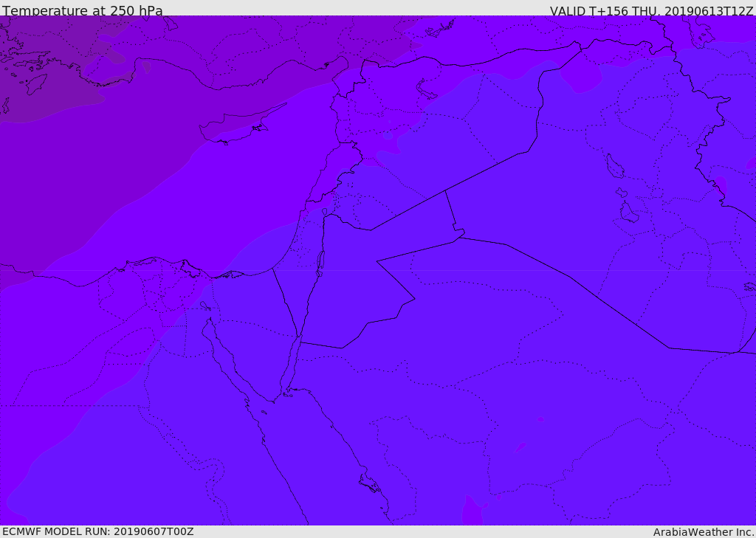Click the 'ArabiaWeather Inc' credit text

point(703,532)
